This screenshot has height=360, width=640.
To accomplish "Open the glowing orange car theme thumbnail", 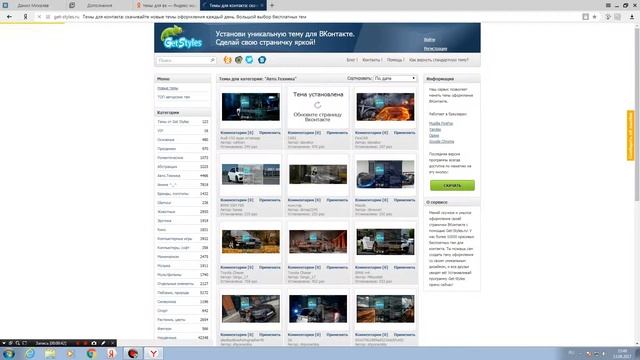I will [385, 107].
